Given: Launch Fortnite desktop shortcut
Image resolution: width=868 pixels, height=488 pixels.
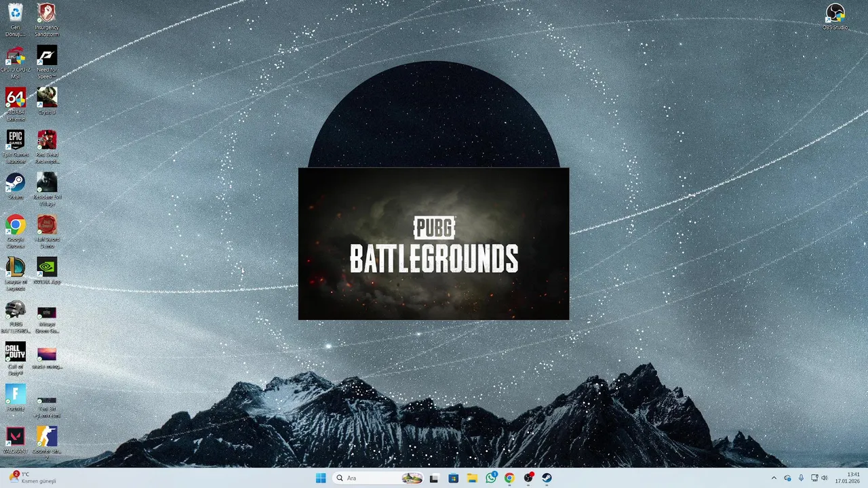Looking at the screenshot, I should pos(15,397).
